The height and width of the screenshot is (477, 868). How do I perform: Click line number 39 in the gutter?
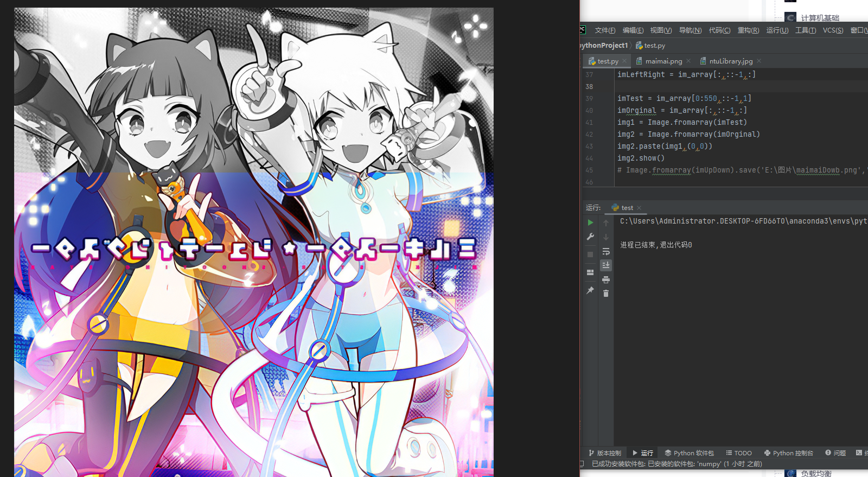click(x=589, y=99)
